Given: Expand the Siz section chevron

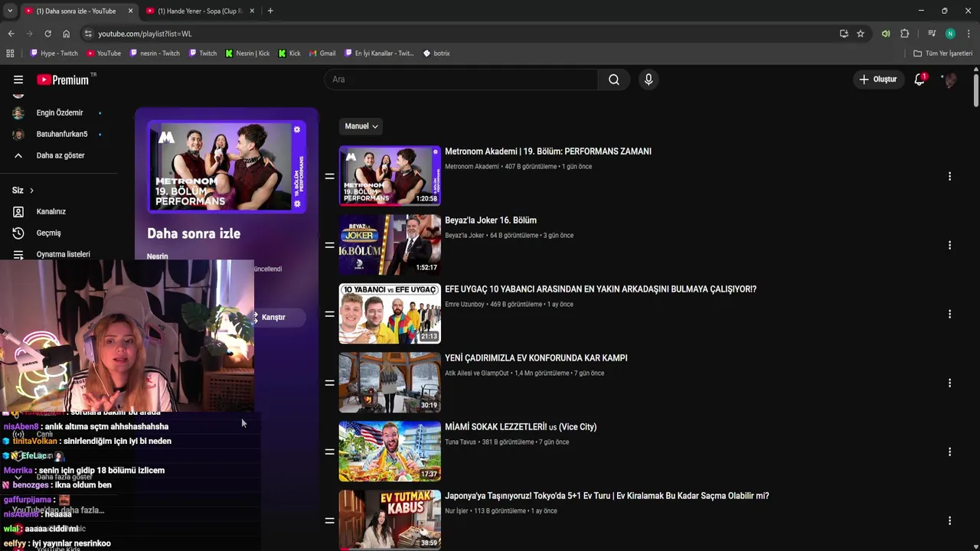Looking at the screenshot, I should pyautogui.click(x=31, y=191).
